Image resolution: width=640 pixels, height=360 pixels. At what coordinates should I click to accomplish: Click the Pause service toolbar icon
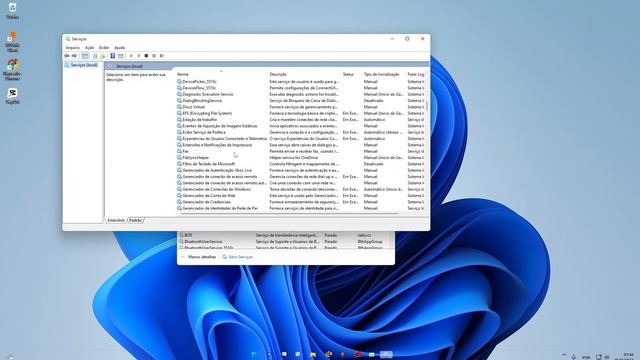(154, 56)
